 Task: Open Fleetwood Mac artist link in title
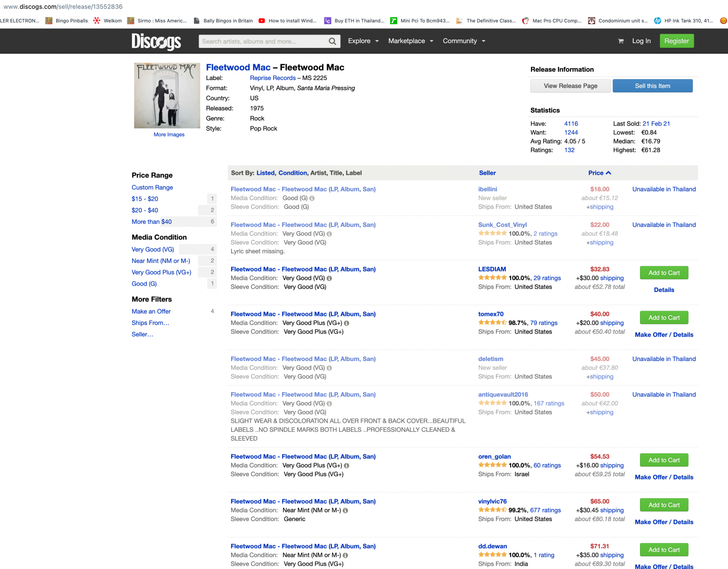(238, 68)
